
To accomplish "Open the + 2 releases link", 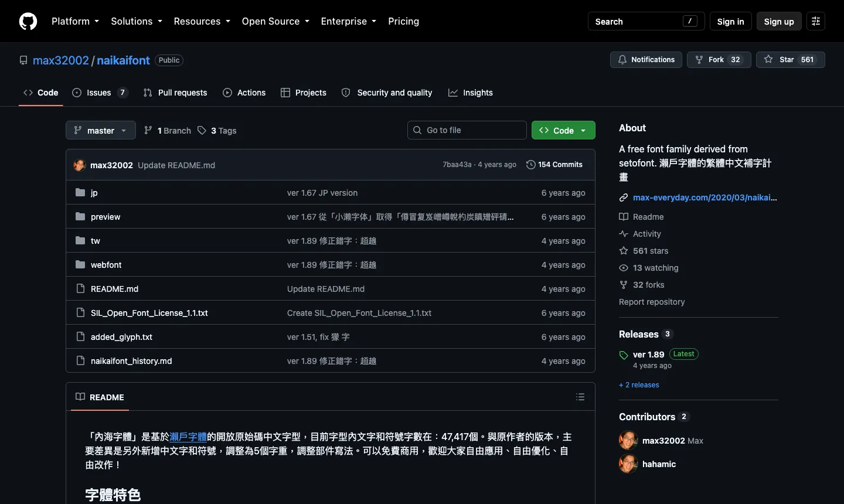I will pos(639,385).
